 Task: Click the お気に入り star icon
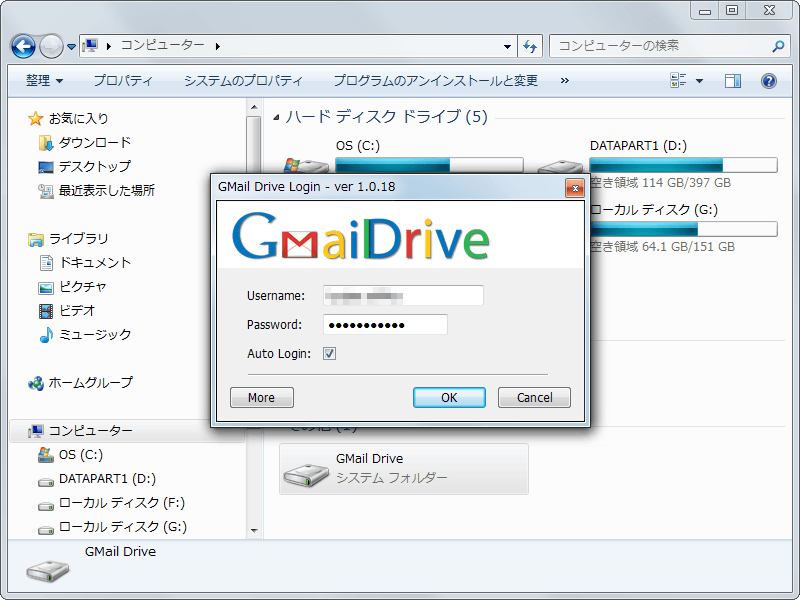(35, 118)
